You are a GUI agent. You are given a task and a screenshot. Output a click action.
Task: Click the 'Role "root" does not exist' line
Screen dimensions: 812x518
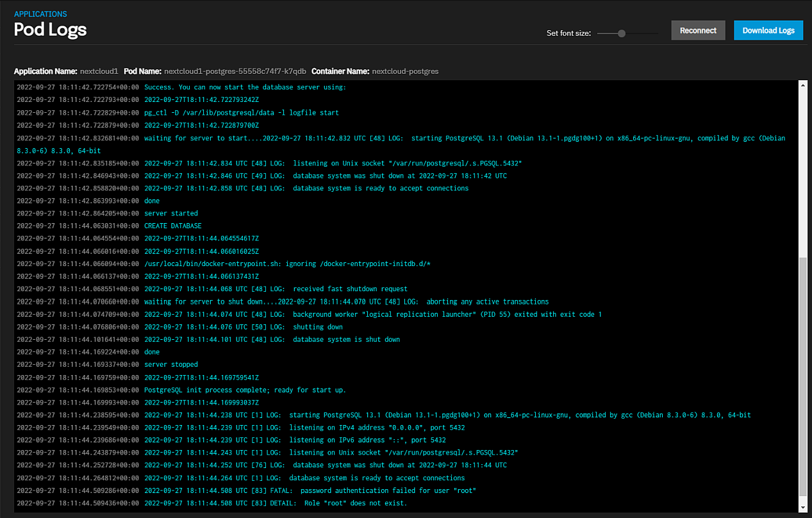pos(276,503)
